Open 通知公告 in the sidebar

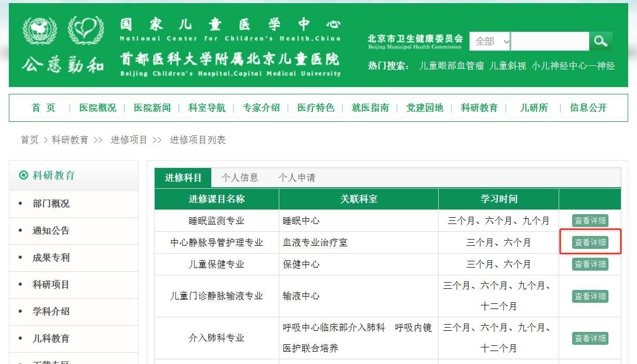pyautogui.click(x=51, y=231)
